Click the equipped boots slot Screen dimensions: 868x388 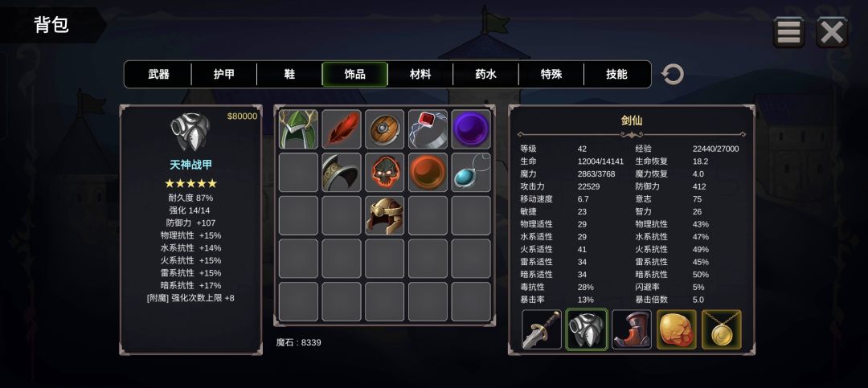tap(632, 329)
